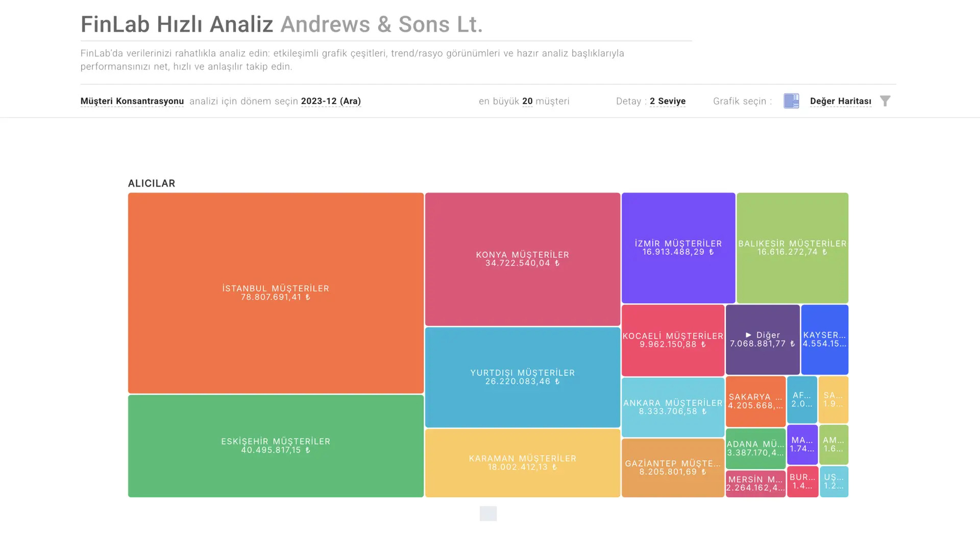
Task: Open the filter funnel icon
Action: (885, 101)
